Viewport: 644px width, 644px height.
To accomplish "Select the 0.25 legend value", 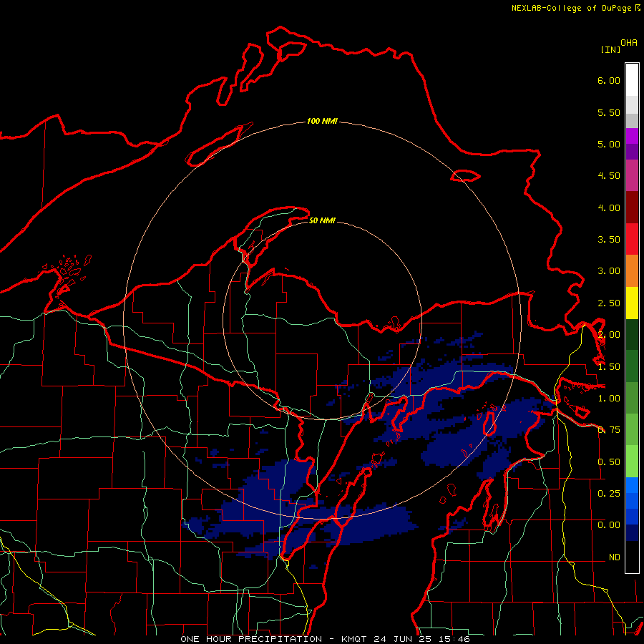I will [609, 493].
